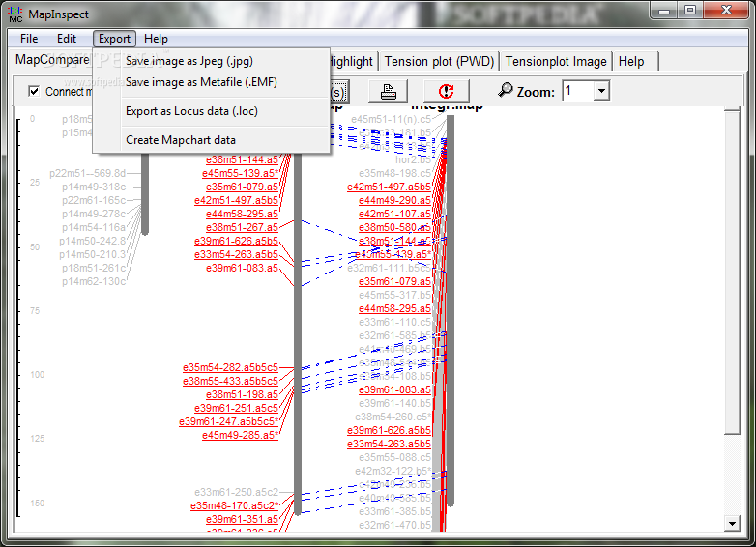This screenshot has height=547, width=756.
Task: Click the red refresh redraw icon button
Action: tap(446, 91)
